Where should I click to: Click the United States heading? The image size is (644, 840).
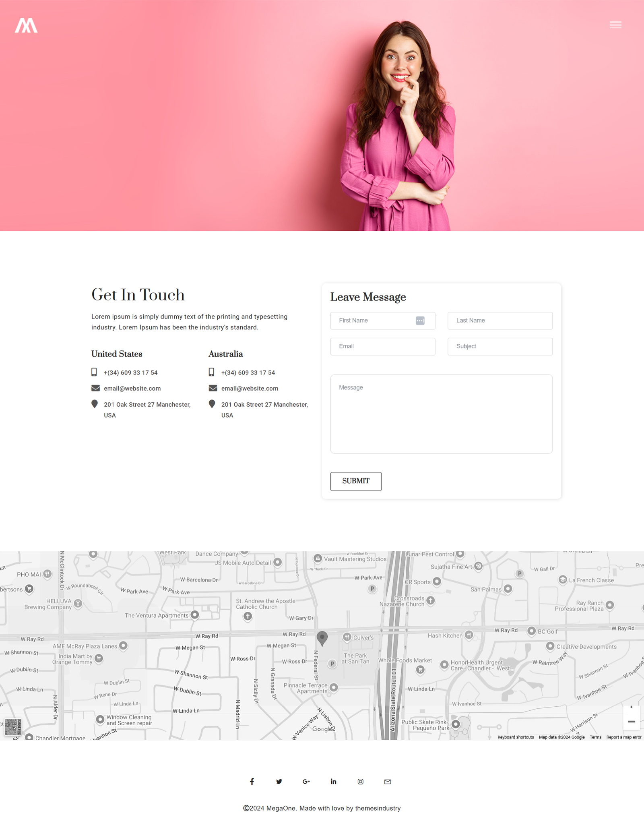[x=117, y=354]
